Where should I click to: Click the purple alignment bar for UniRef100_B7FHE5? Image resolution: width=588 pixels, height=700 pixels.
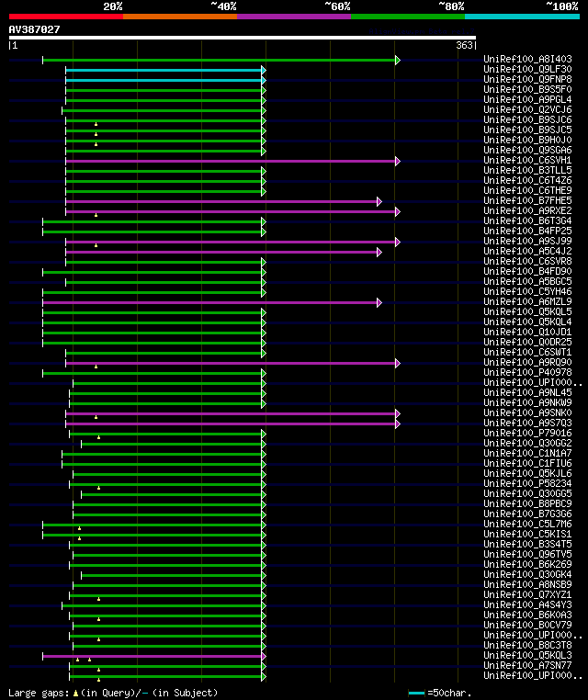[221, 202]
